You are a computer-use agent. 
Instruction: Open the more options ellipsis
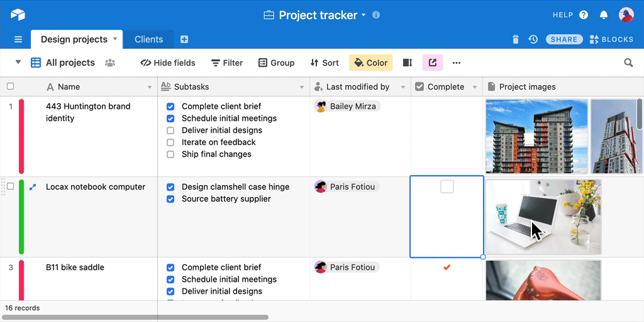tap(457, 63)
